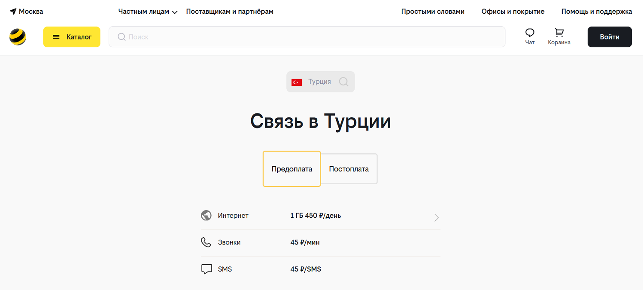Click the Войти login button
This screenshot has width=644, height=290.
click(x=610, y=37)
